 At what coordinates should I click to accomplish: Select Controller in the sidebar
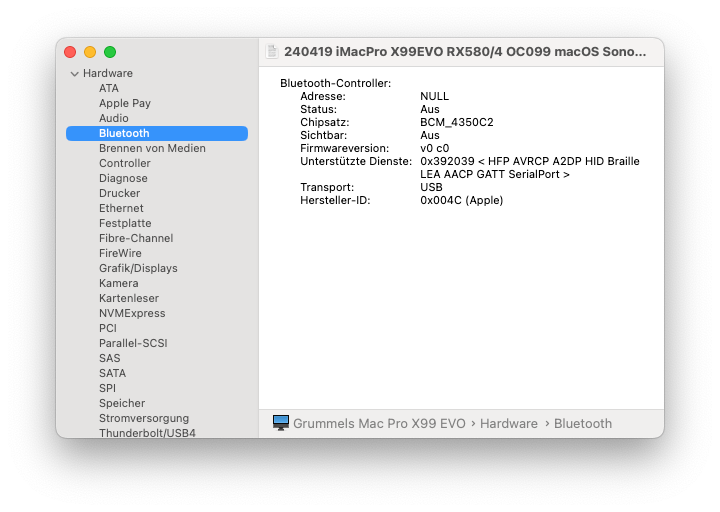click(x=125, y=163)
